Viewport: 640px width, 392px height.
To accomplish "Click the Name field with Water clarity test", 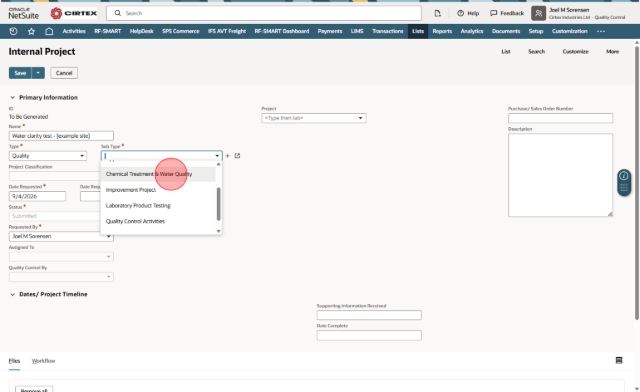I will pyautogui.click(x=61, y=136).
